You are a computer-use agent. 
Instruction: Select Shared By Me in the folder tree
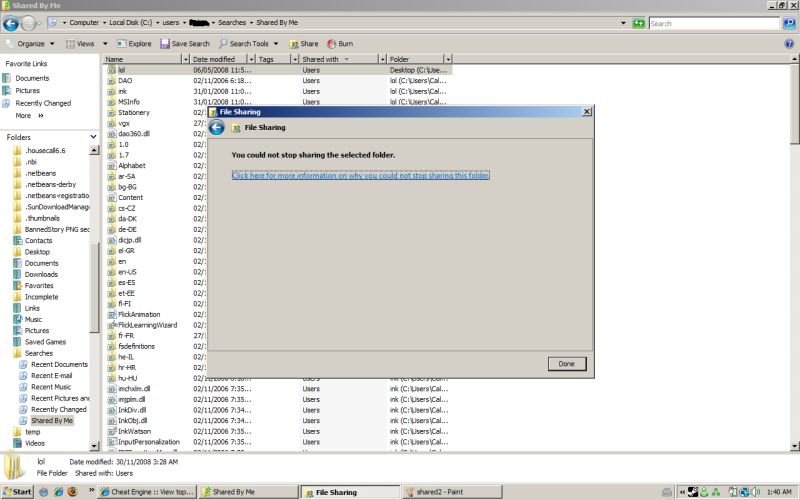51,421
